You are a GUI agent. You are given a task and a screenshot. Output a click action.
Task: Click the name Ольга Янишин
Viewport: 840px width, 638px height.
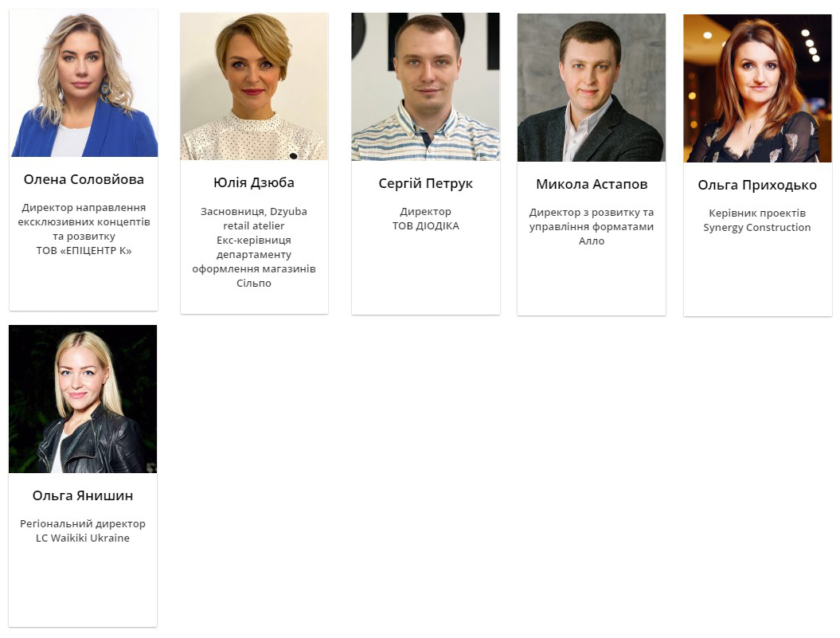[x=83, y=495]
